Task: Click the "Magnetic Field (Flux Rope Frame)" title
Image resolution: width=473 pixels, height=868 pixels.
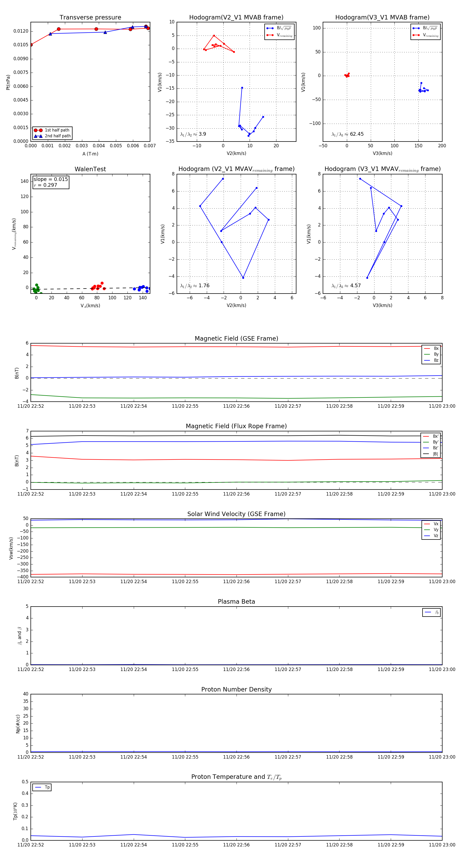Action: [x=236, y=426]
